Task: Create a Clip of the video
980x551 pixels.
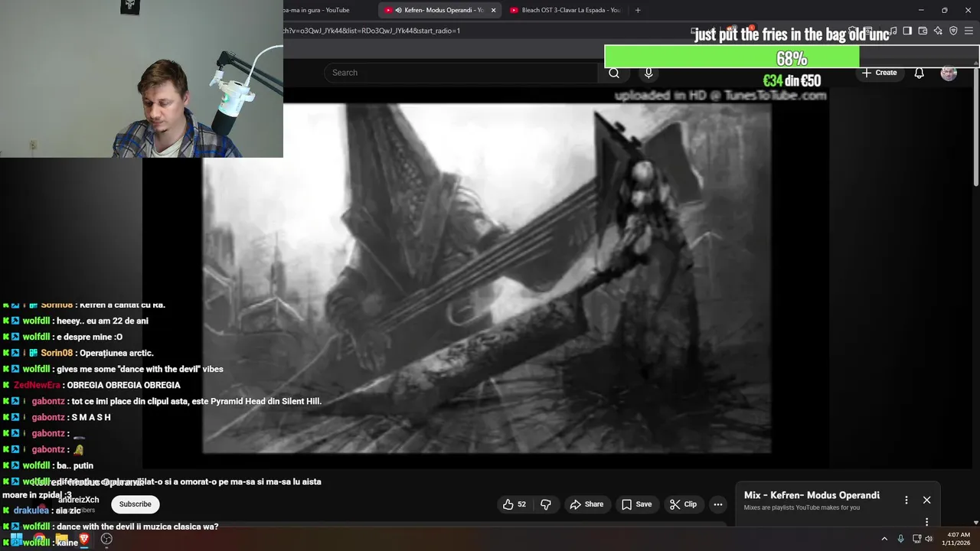Action: [x=683, y=504]
